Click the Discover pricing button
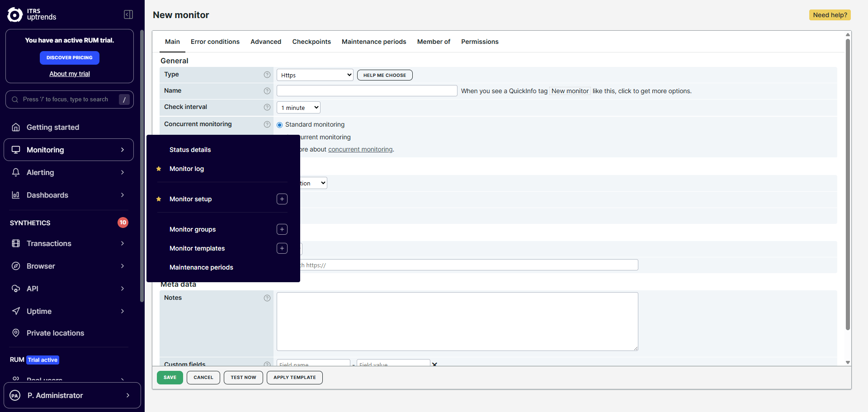Screen dimensions: 868x412 [70, 58]
